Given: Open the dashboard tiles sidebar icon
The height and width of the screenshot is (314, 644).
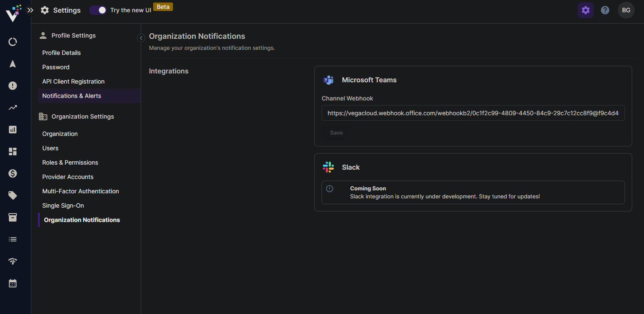Looking at the screenshot, I should coord(13,152).
